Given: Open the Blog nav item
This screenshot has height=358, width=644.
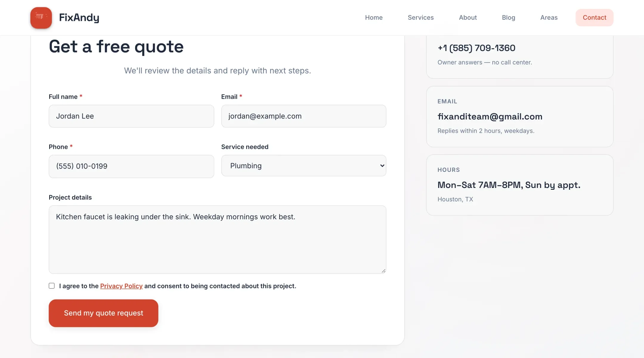Looking at the screenshot, I should 508,18.
